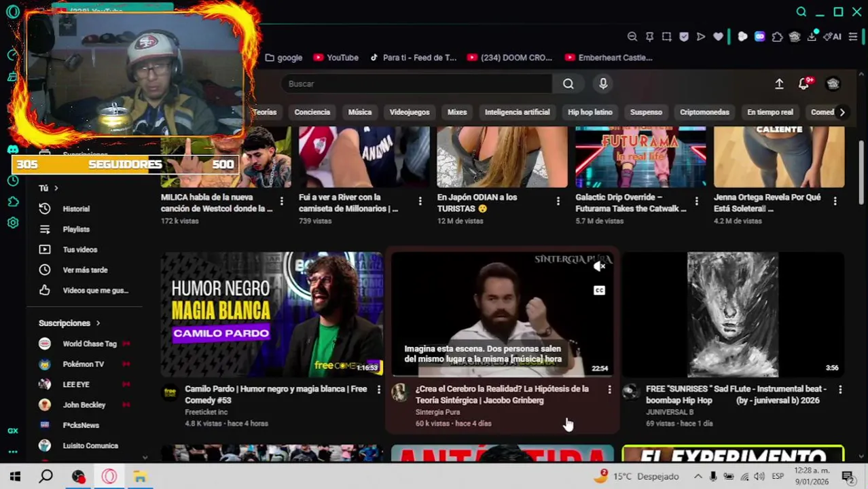Viewport: 868px width, 489px height.
Task: Open the Opera sidebar history clock
Action: coord(13,181)
